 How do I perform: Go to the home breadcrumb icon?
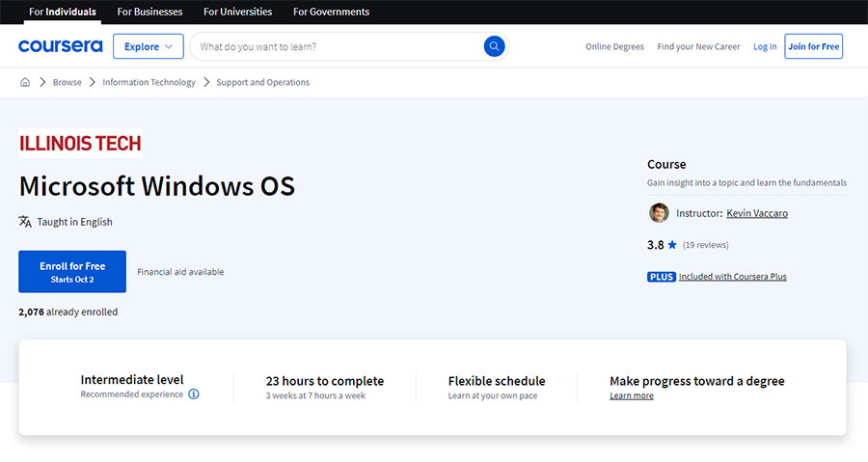(x=25, y=82)
